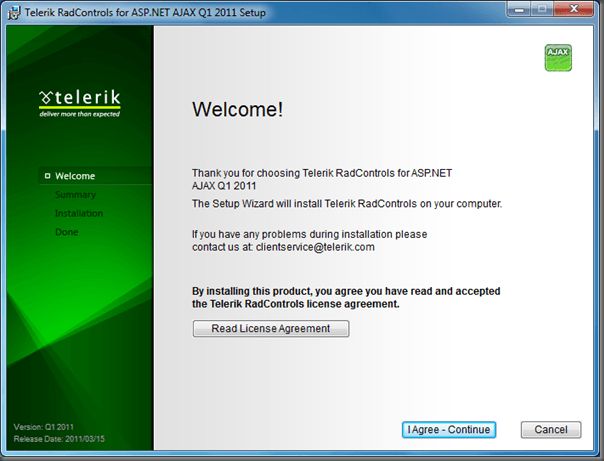
Task: Select the Summary step in the sidebar
Action: (75, 194)
